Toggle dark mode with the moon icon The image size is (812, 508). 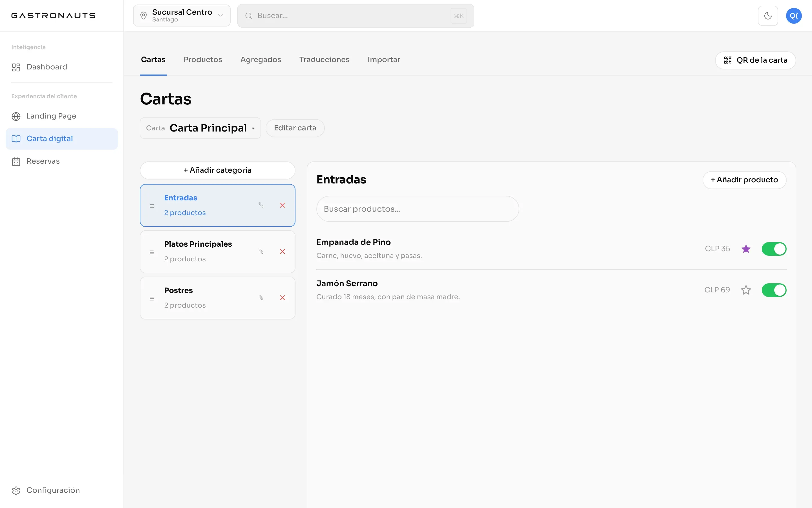[x=768, y=16]
